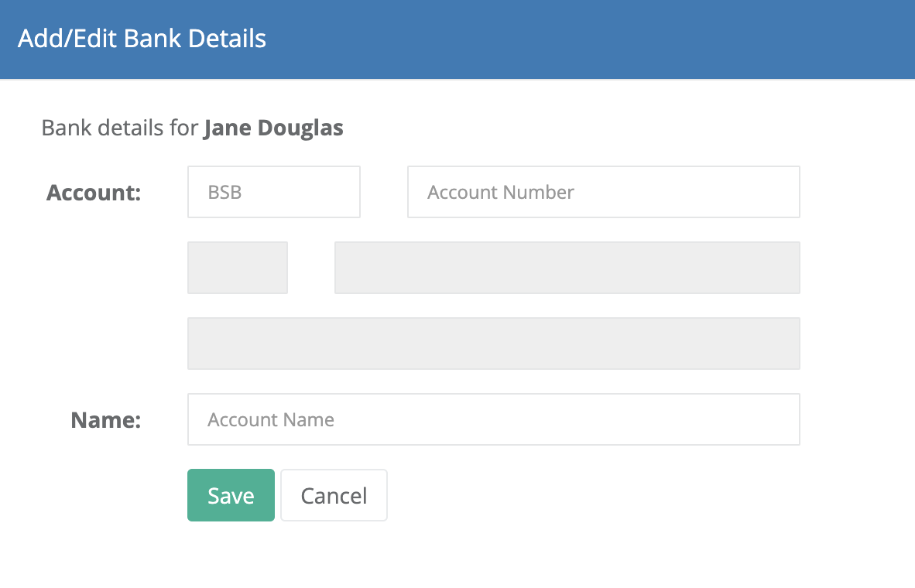This screenshot has height=588, width=915.
Task: Click the disabled grey field under Account Number
Action: [567, 268]
